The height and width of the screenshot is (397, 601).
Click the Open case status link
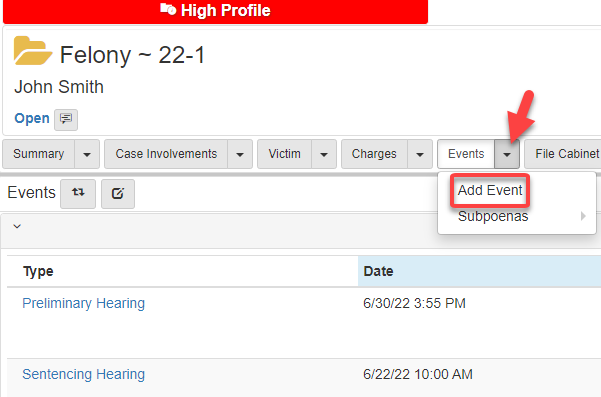tap(32, 118)
